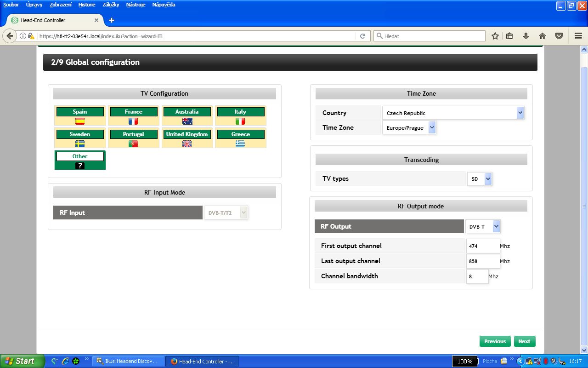Select the Spain flag TV configuration
Image resolution: width=588 pixels, height=368 pixels.
pyautogui.click(x=80, y=121)
